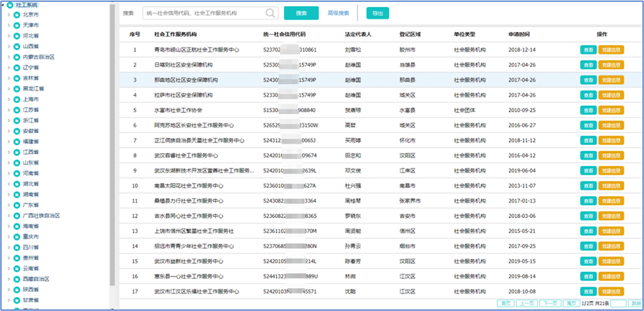View row 1 with 查看 button
The height and width of the screenshot is (311, 644).
[x=587, y=49]
